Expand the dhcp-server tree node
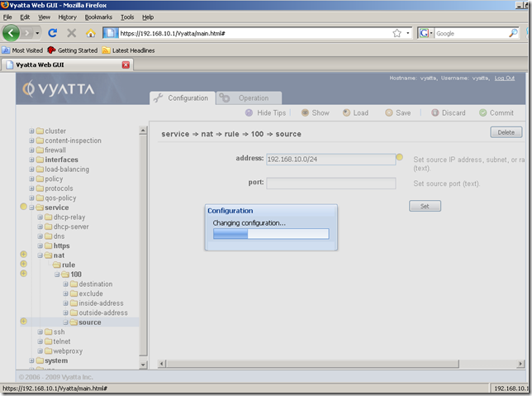This screenshot has width=532, height=396. coord(39,227)
